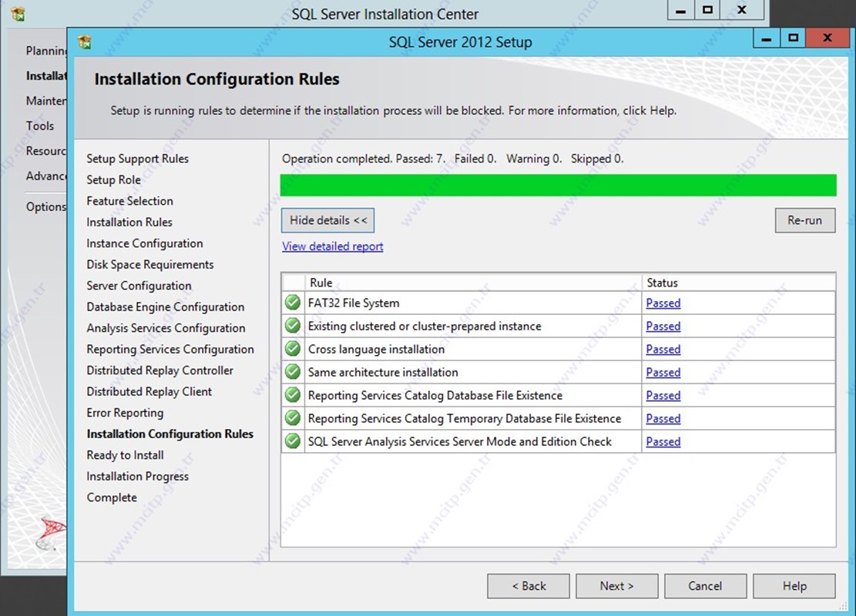This screenshot has height=616, width=856.
Task: Click the Error Reporting step
Action: 125,413
